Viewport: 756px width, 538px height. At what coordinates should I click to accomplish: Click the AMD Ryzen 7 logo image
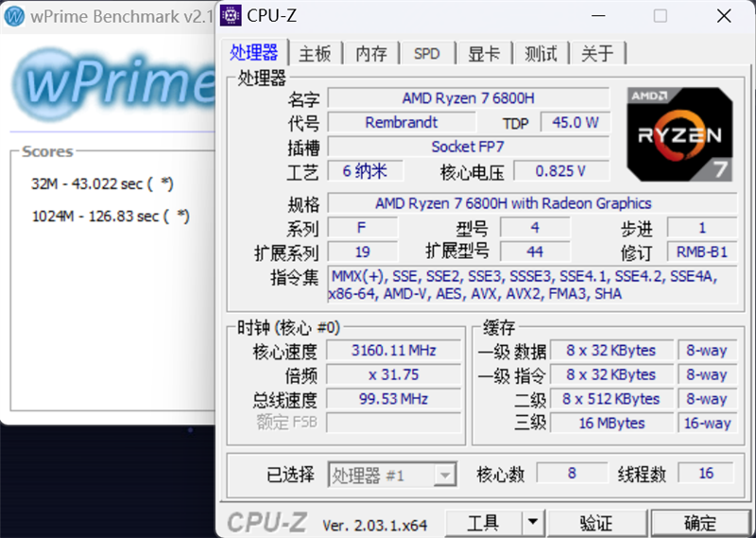point(679,134)
